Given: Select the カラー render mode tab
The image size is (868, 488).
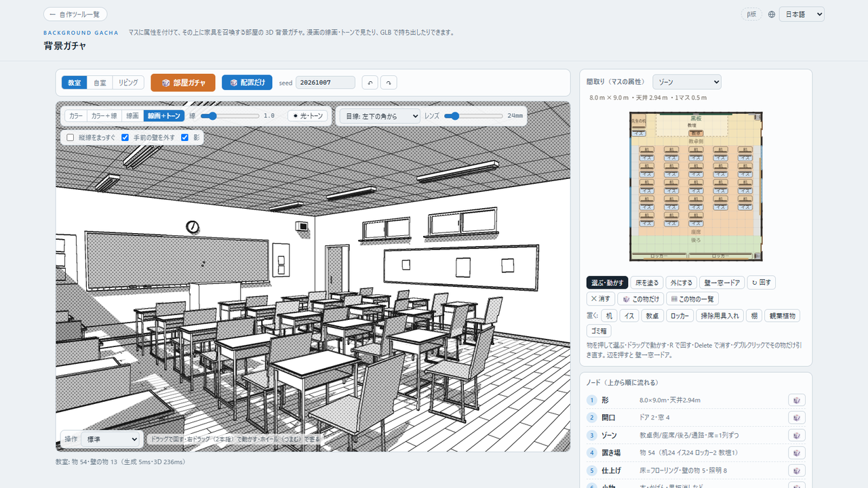Looking at the screenshot, I should click(x=76, y=116).
